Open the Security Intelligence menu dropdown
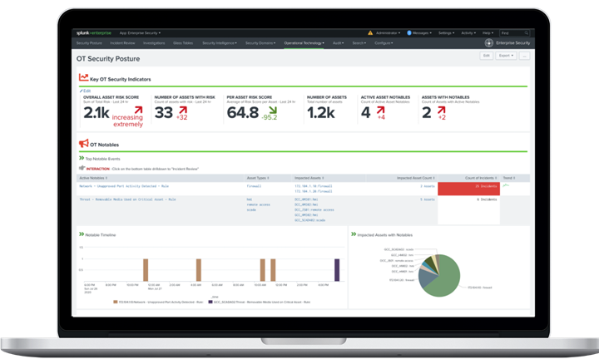 pyautogui.click(x=220, y=42)
